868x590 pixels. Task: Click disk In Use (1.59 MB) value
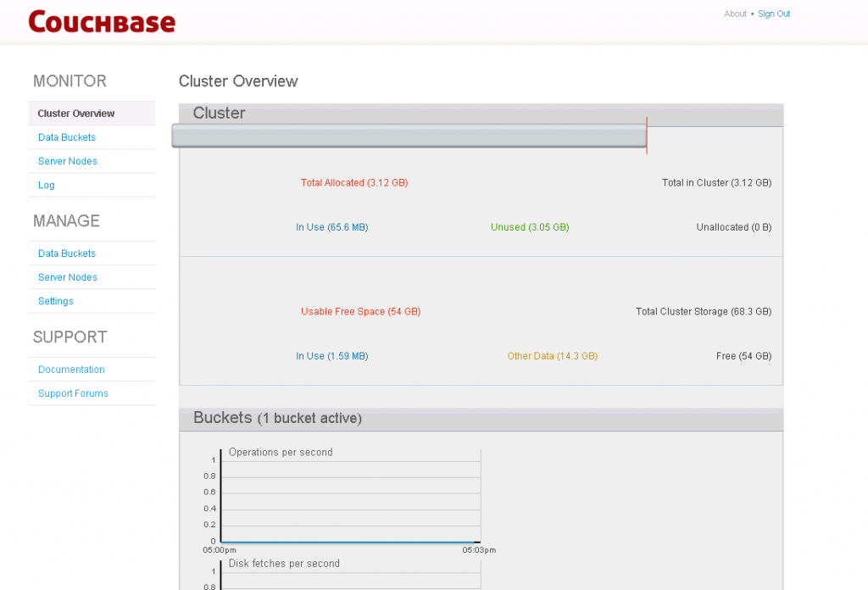click(332, 356)
